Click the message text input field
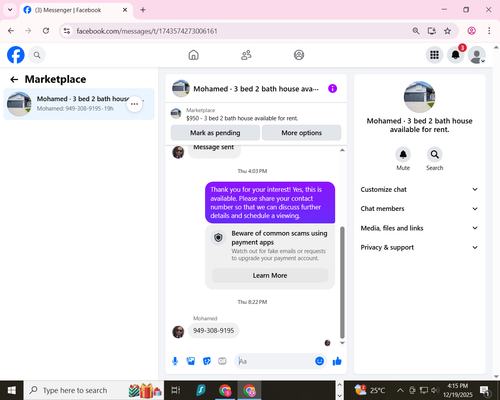500x400 pixels. pyautogui.click(x=274, y=361)
